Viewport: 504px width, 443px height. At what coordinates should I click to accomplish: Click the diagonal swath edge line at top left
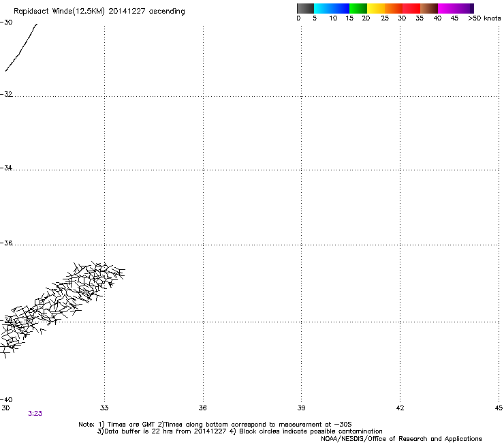[x=22, y=47]
